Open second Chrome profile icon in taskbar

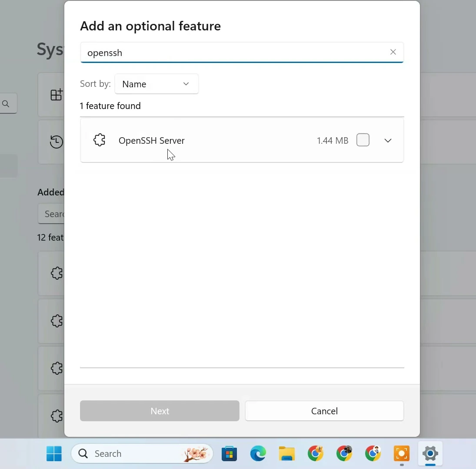[344, 453]
